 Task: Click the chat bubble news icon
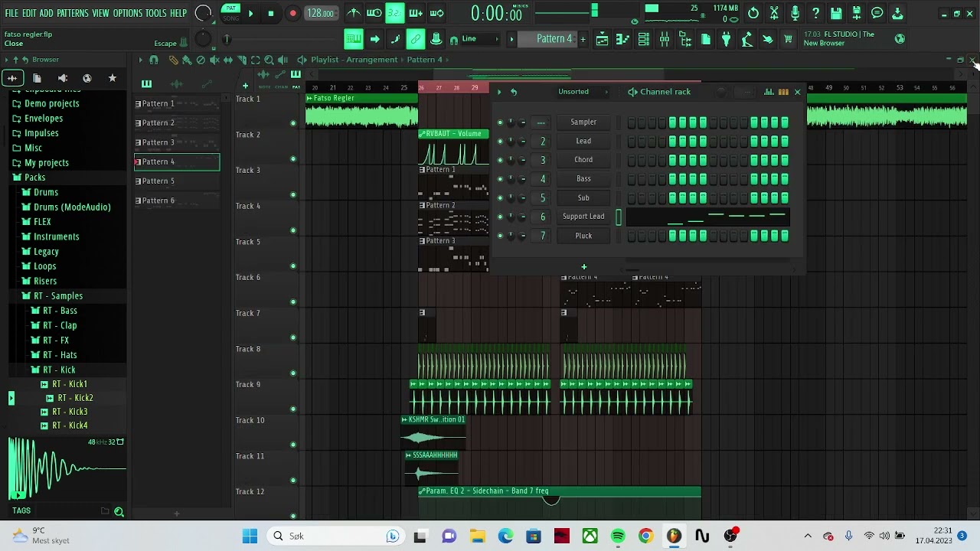tap(877, 13)
